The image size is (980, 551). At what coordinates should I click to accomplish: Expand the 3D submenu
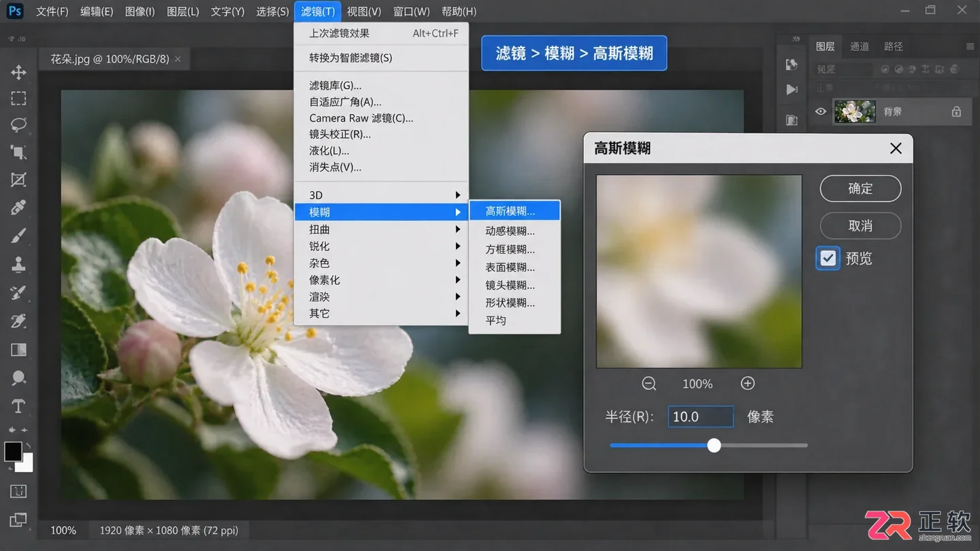381,195
